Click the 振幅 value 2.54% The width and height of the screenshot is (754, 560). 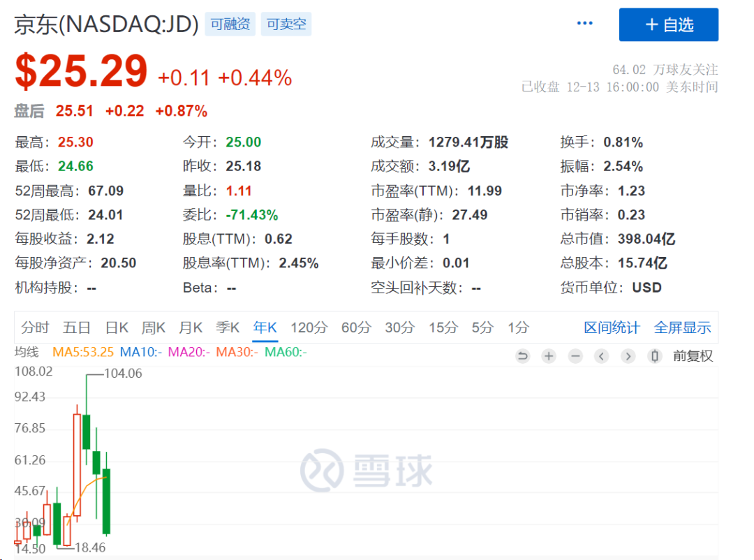(623, 166)
